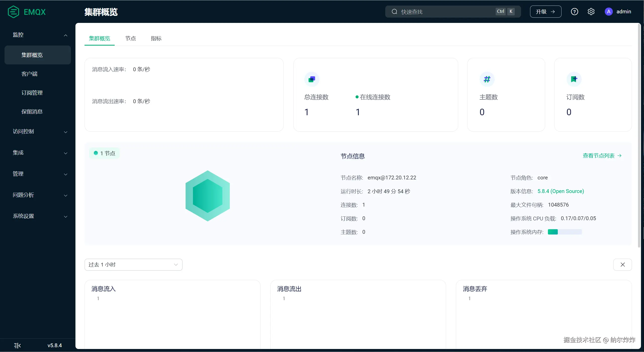
Task: Collapse sidebar using bottom-left icon
Action: coord(17,345)
